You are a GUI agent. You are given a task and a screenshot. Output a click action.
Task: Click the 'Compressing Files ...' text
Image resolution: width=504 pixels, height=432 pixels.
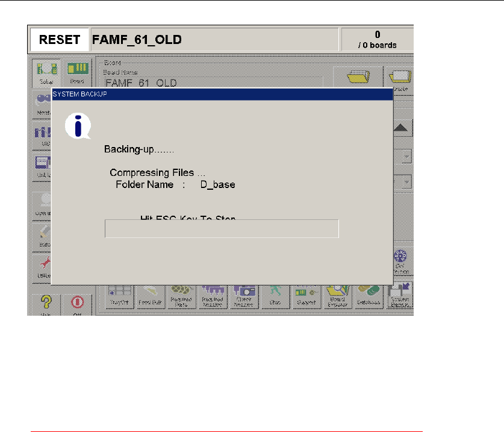[x=158, y=173]
